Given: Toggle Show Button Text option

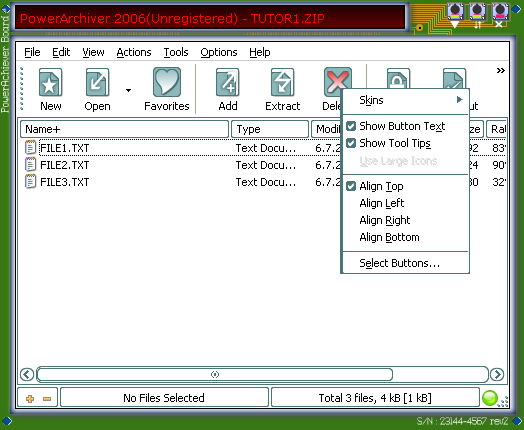Looking at the screenshot, I should point(406,126).
